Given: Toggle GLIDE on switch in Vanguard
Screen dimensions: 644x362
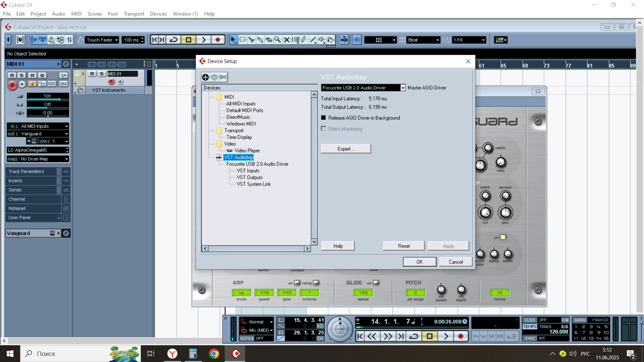Looking at the screenshot, I should click(376, 283).
